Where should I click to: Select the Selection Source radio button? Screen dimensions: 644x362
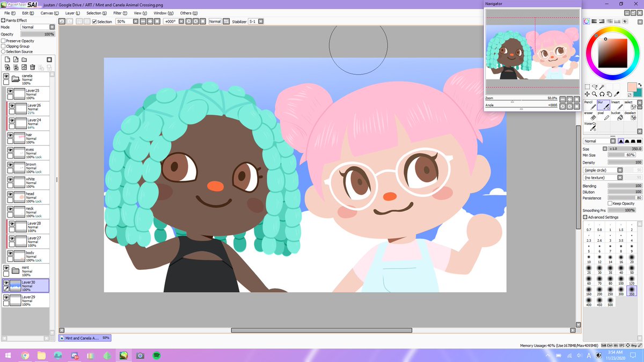tap(3, 52)
